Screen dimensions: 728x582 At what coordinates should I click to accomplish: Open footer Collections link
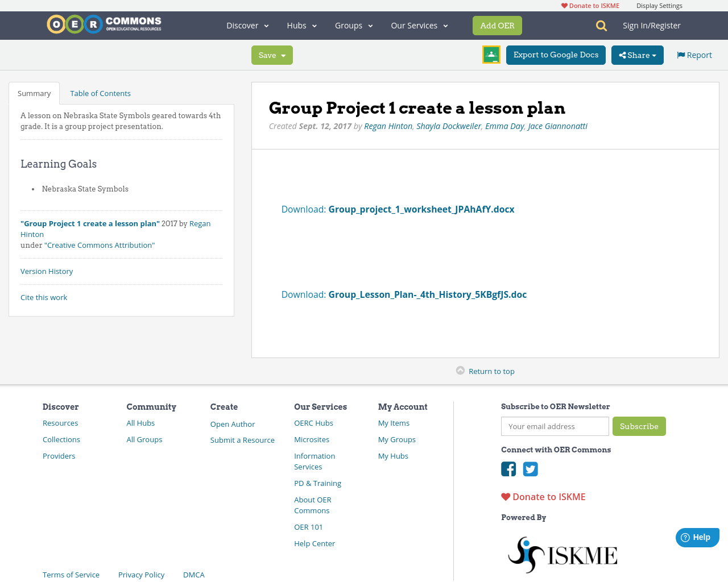point(61,439)
